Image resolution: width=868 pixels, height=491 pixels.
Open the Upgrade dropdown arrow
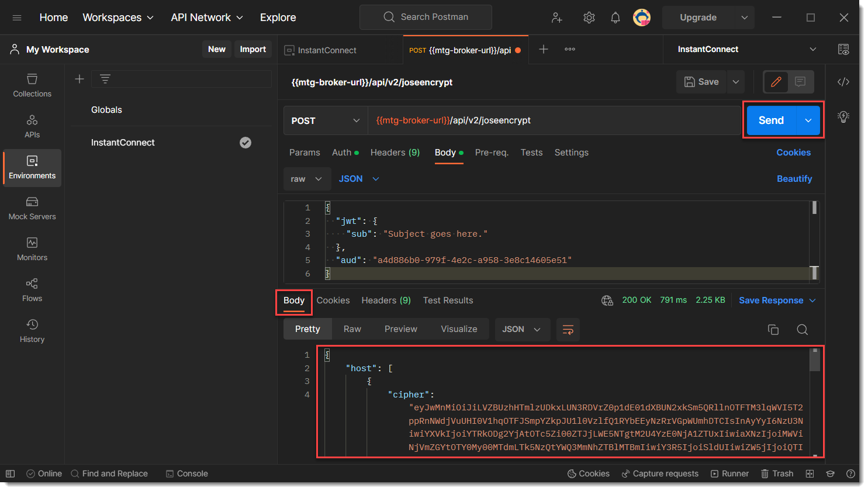[745, 18]
